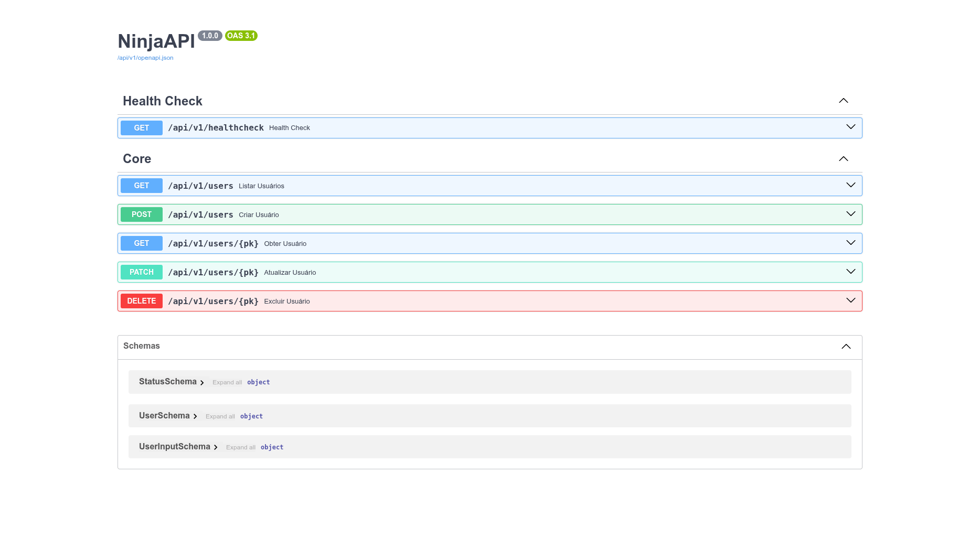Collapse the Core section arrow
This screenshot has height=549, width=980.
[x=844, y=159]
